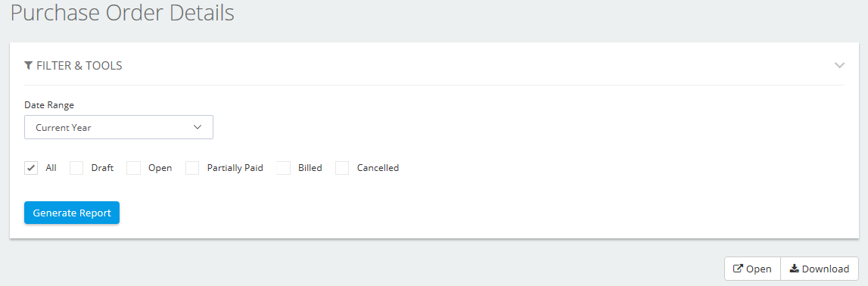This screenshot has width=868, height=286.
Task: Click the Purchase Order Details heading
Action: point(123,13)
